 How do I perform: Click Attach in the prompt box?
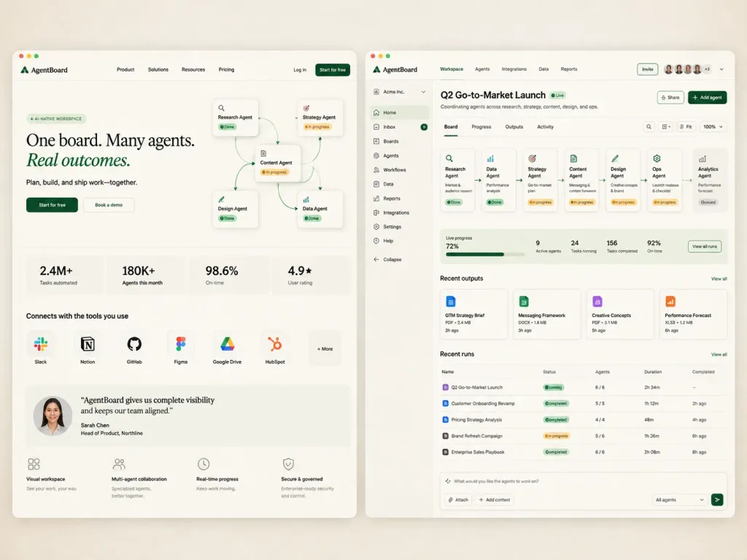click(x=458, y=499)
